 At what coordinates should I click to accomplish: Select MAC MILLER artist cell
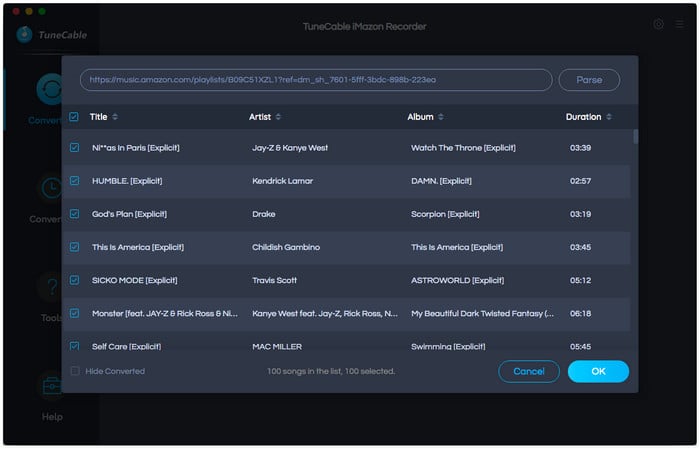pos(277,346)
